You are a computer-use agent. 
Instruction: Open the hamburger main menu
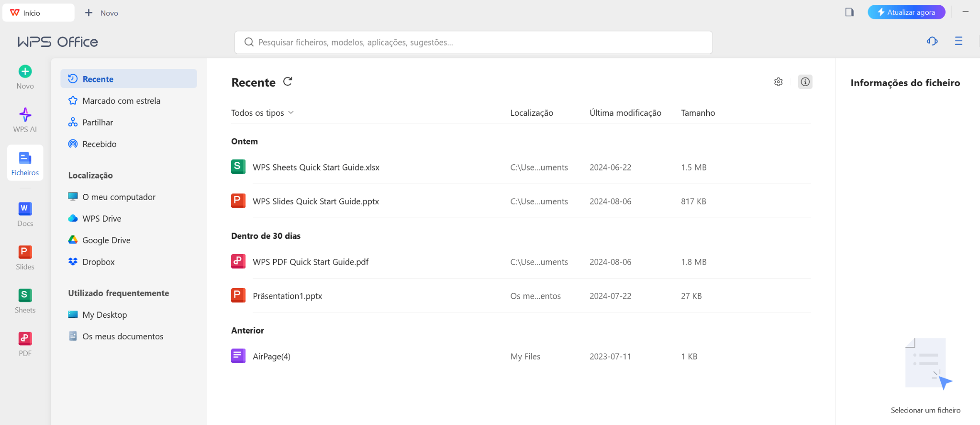point(958,41)
